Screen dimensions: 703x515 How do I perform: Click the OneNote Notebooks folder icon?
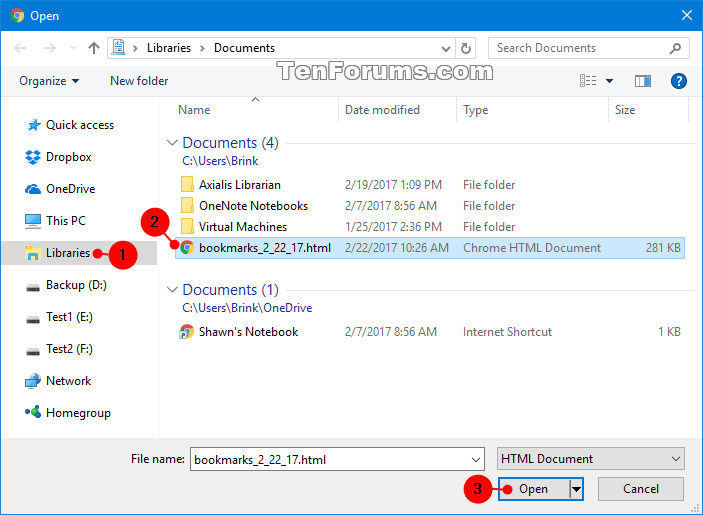click(x=187, y=205)
